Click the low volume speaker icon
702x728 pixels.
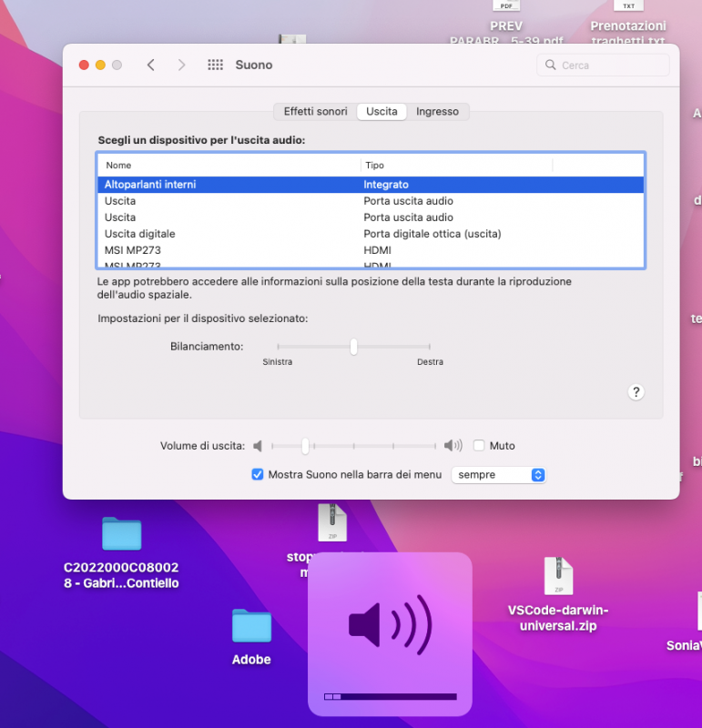pos(258,446)
